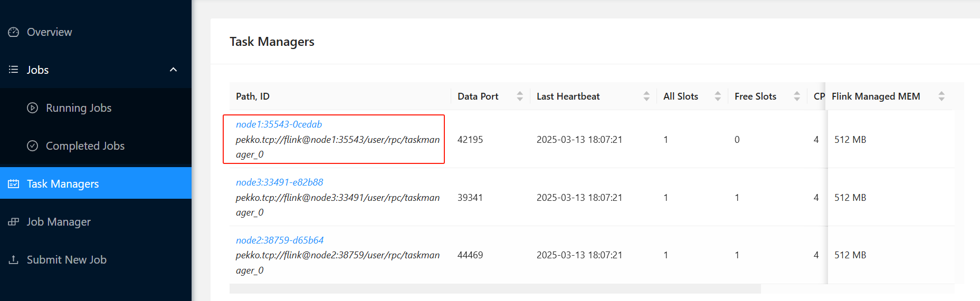Open the Job Manager page
980x301 pixels.
click(59, 222)
